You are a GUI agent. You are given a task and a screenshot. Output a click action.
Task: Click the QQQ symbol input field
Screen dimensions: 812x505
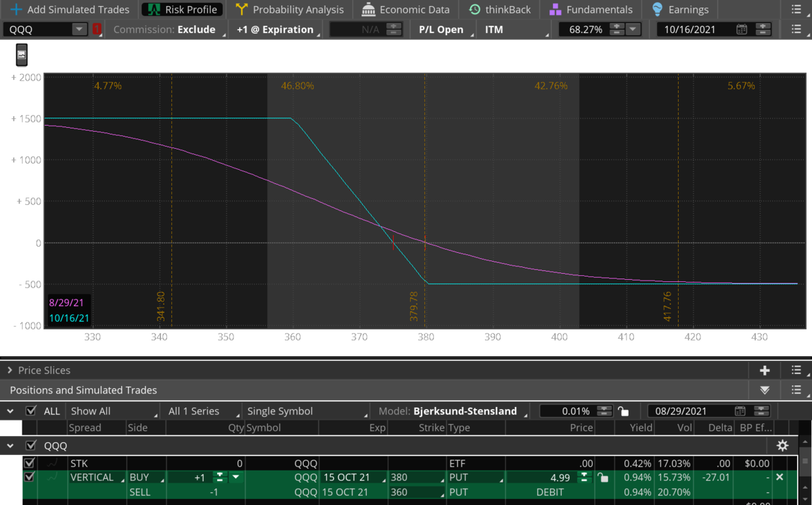coord(38,30)
